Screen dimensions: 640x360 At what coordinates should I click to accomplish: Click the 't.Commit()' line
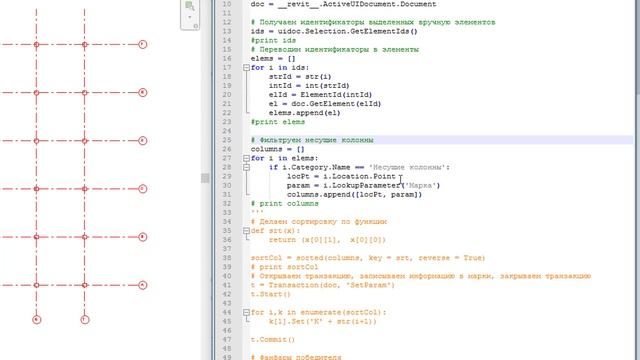273,340
